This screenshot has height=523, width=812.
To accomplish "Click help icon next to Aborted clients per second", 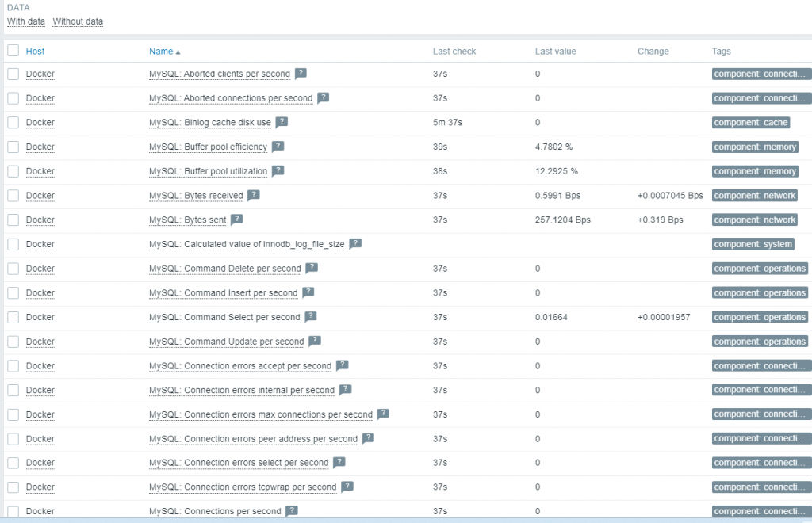I will tap(301, 74).
